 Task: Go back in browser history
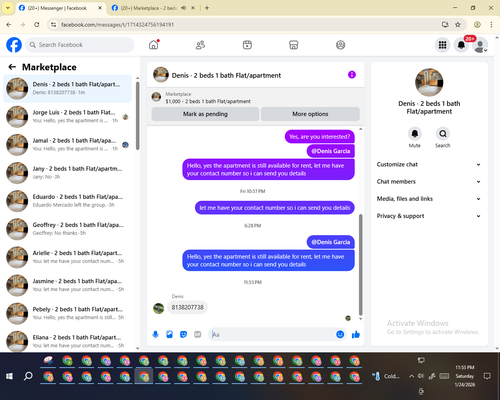pos(9,24)
